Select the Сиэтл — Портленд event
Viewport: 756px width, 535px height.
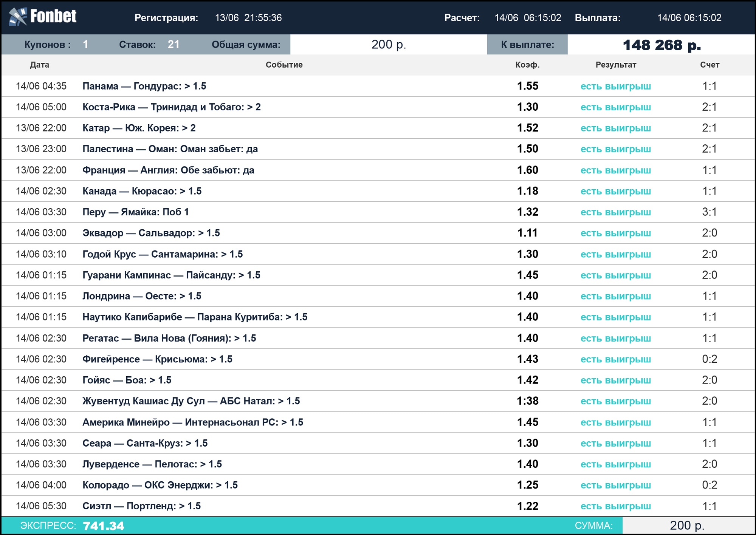click(x=141, y=506)
